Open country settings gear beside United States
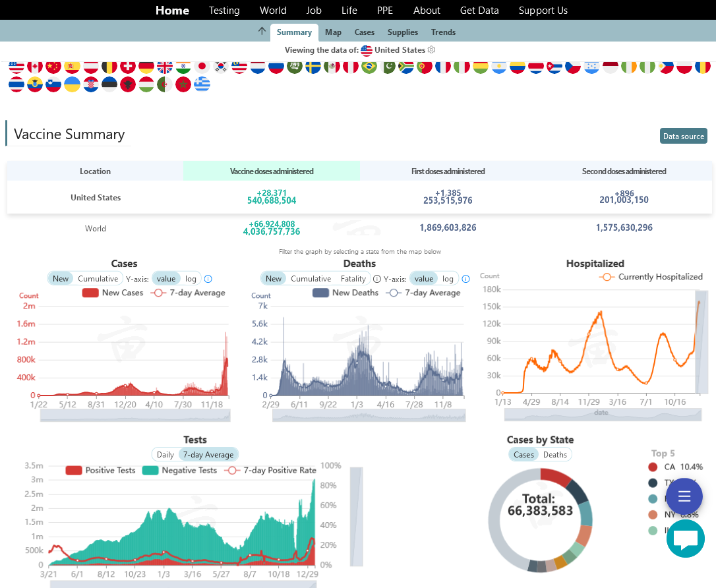The height and width of the screenshot is (588, 716). click(x=432, y=49)
